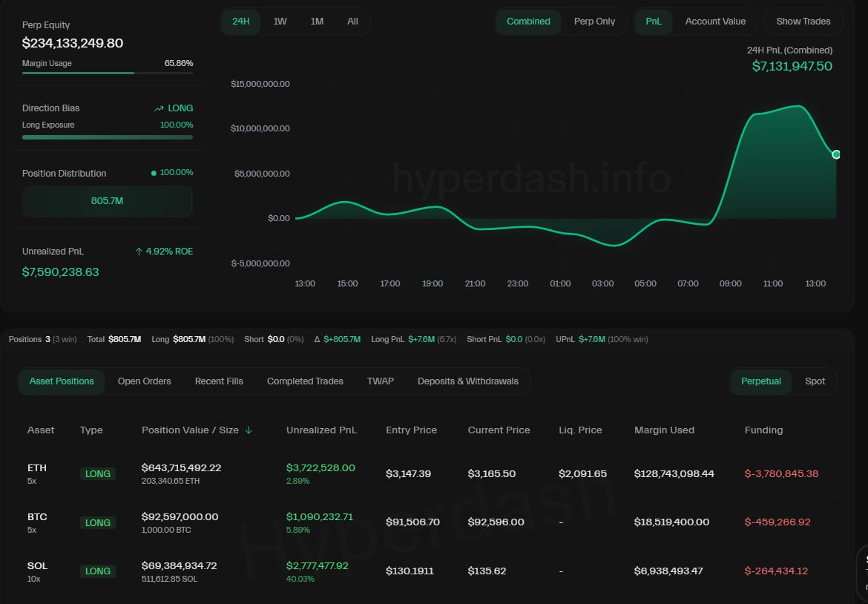
Task: Open the Open Orders tab
Action: (x=144, y=381)
